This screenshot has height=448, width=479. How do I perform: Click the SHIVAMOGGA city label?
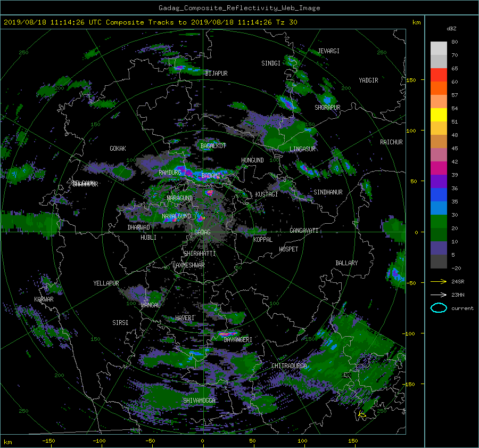click(x=199, y=400)
